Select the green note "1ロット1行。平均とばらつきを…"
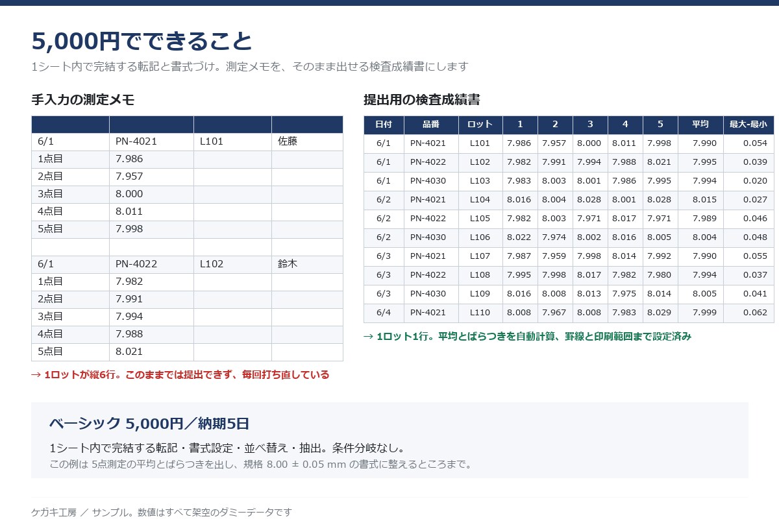Viewport: 779px width, 532px height. point(527,337)
